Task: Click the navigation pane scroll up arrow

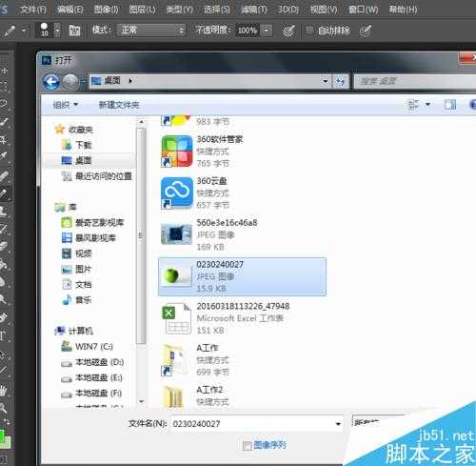Action: click(141, 122)
